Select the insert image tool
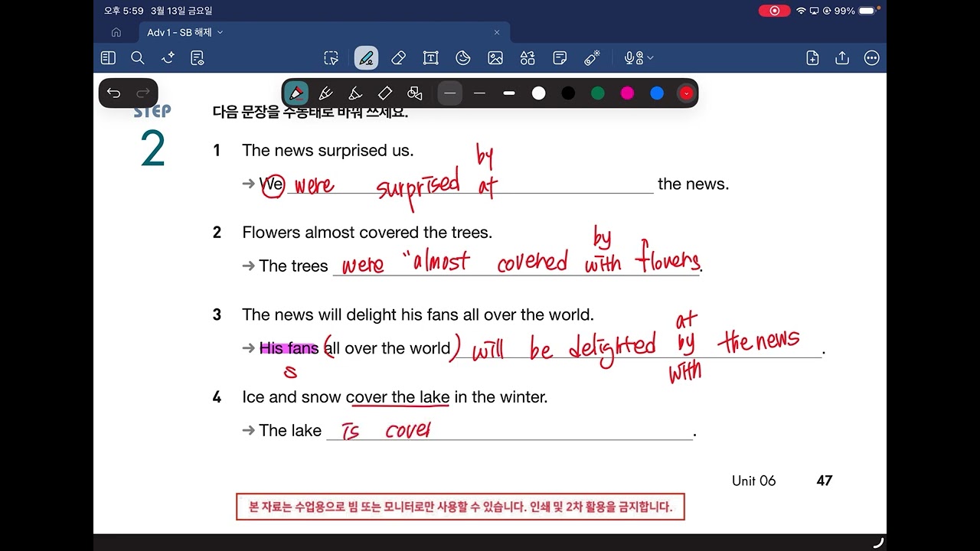Screen dimensions: 980x551 point(495,57)
